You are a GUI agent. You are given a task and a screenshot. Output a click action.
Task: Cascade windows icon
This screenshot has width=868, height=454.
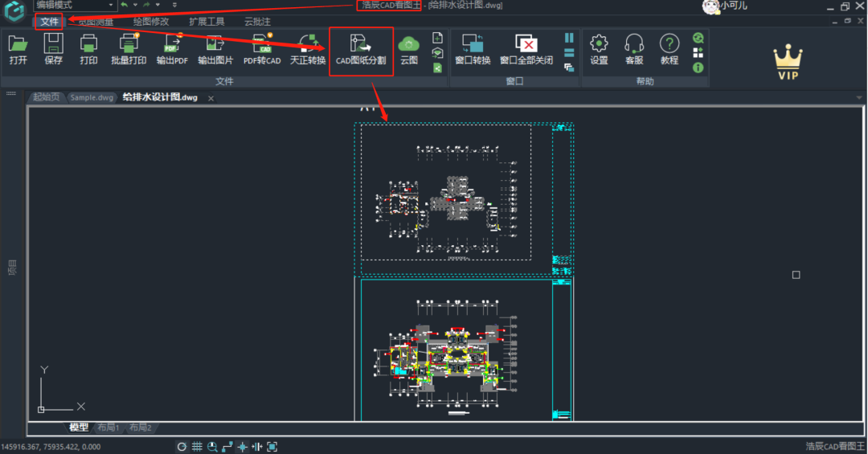[x=569, y=67]
